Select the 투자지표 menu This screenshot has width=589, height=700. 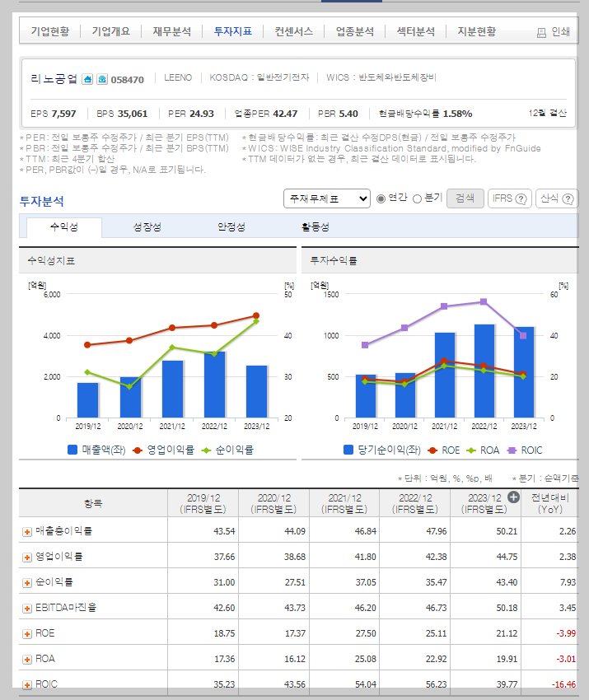(x=232, y=31)
